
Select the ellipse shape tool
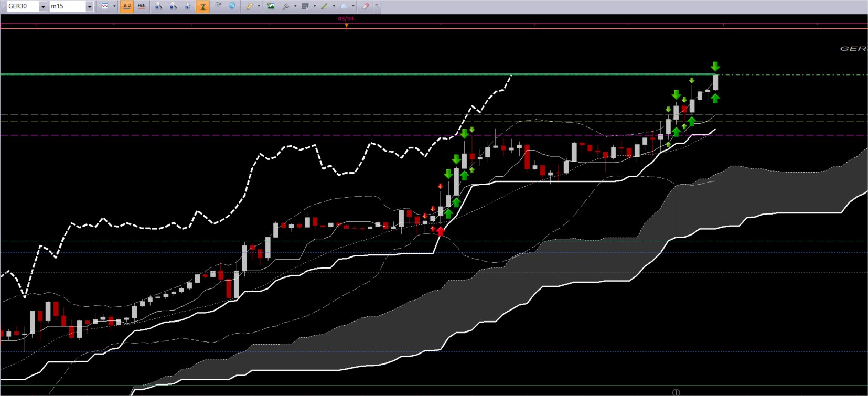pos(344,6)
